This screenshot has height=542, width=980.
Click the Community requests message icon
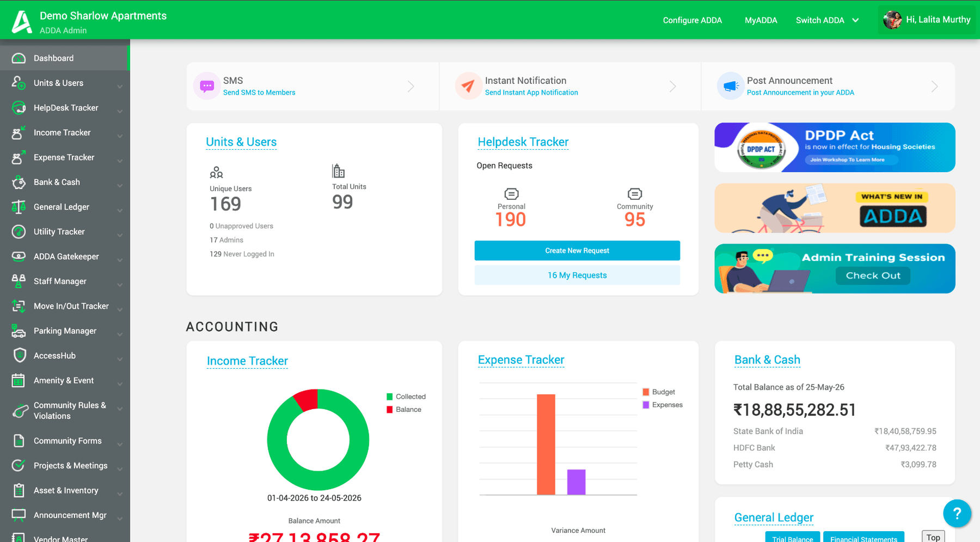[x=635, y=194]
